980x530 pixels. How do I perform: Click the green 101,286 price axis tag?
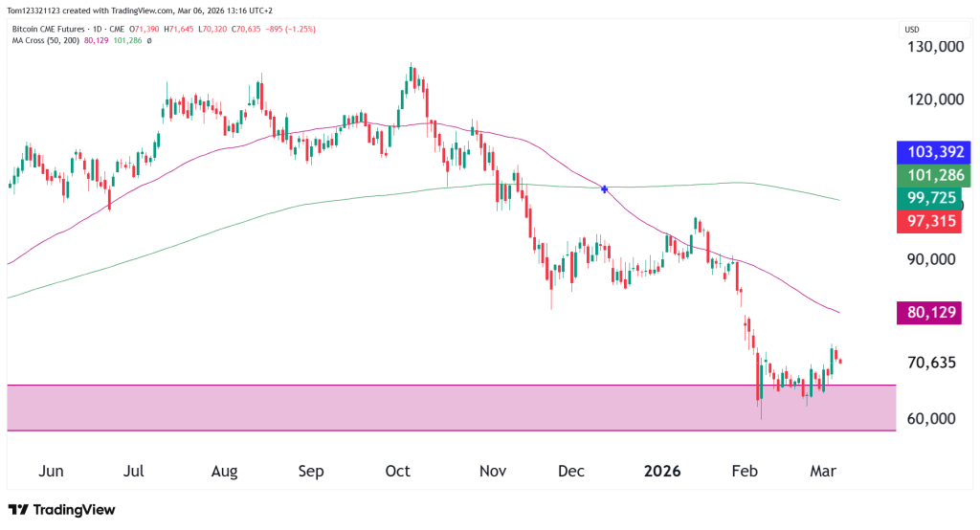click(933, 176)
